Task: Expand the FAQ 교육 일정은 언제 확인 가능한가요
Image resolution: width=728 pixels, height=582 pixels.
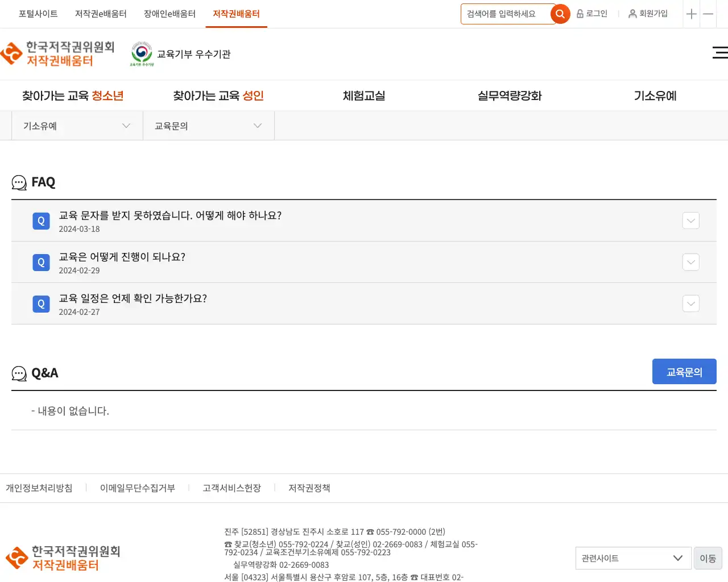Action: point(690,304)
